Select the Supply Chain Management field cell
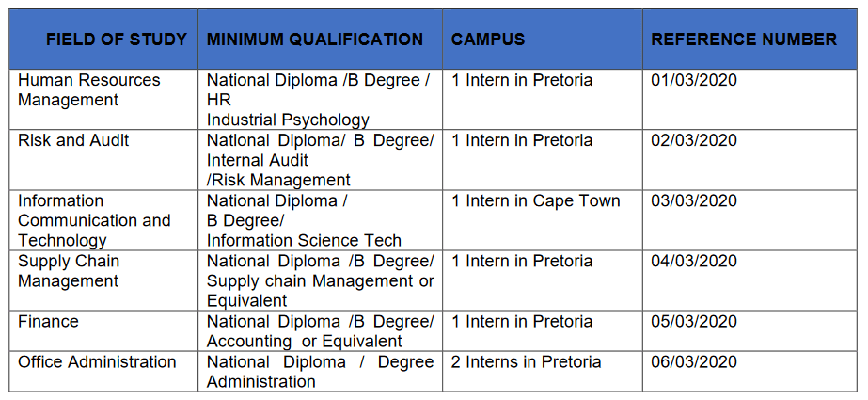This screenshot has height=400, width=868. pyautogui.click(x=69, y=271)
